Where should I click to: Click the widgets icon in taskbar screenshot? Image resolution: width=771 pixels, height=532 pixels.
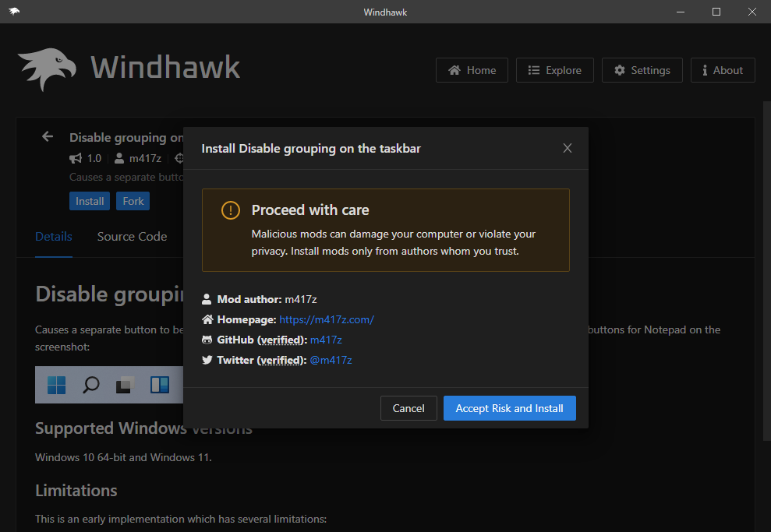[x=160, y=385]
